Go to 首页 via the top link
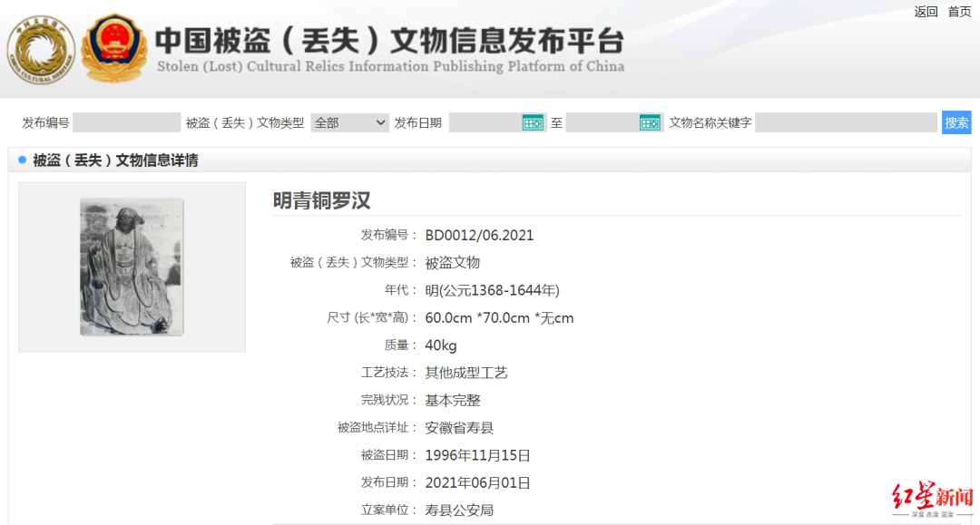 pyautogui.click(x=959, y=12)
